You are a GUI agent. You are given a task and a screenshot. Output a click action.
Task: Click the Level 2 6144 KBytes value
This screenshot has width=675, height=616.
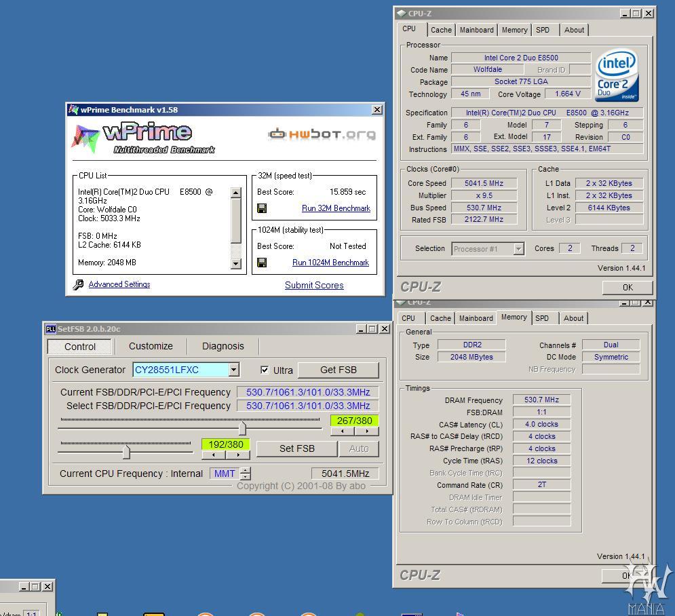tap(609, 208)
